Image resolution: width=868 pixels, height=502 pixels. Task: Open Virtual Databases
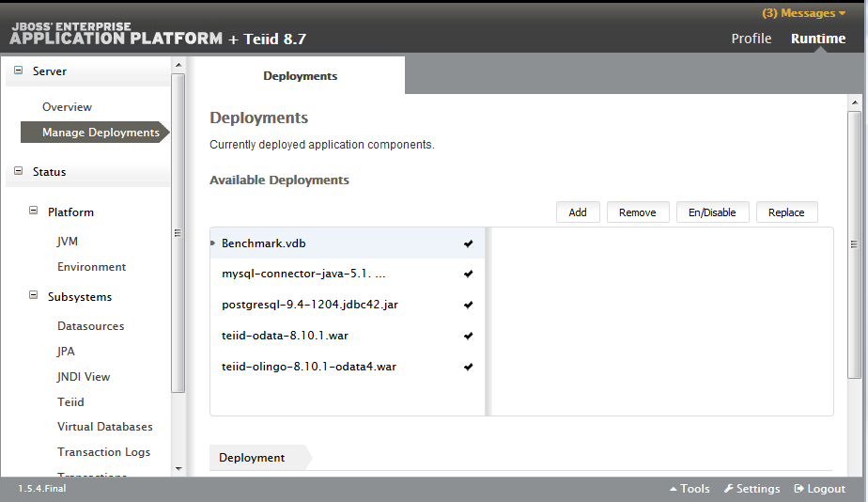(x=104, y=427)
